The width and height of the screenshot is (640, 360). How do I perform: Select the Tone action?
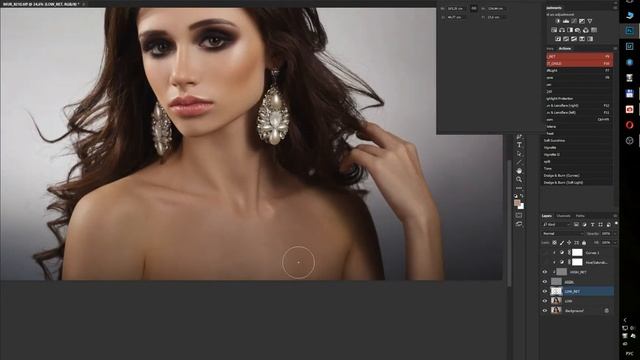(577, 169)
